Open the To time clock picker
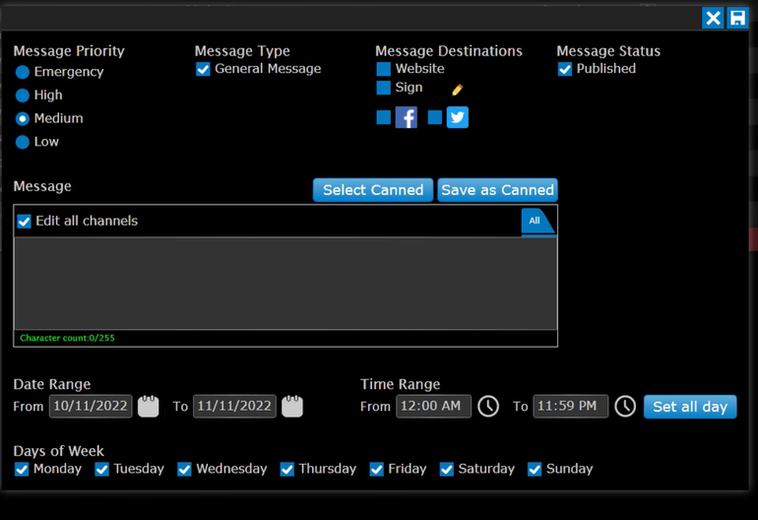Screen dimensions: 758x520 tap(625, 406)
